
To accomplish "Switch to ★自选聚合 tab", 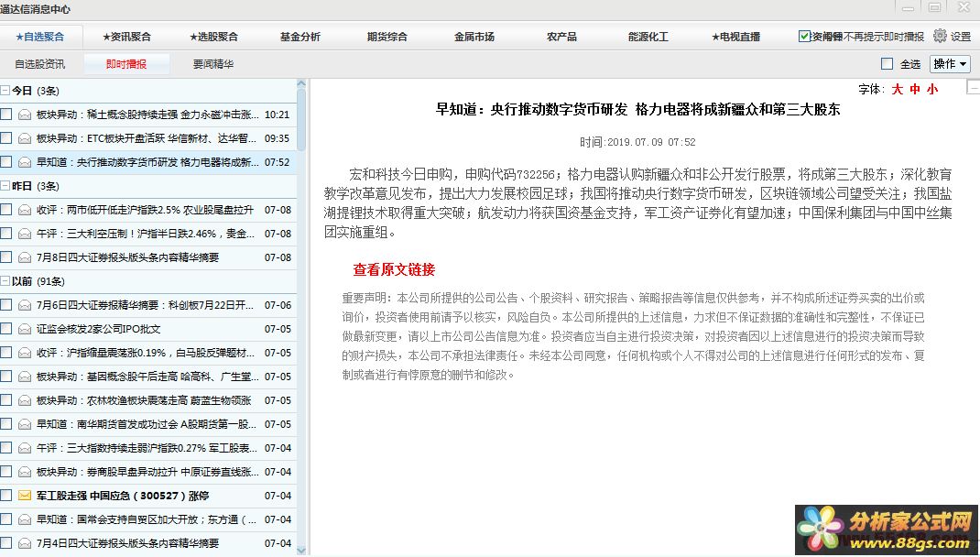I will pos(40,37).
